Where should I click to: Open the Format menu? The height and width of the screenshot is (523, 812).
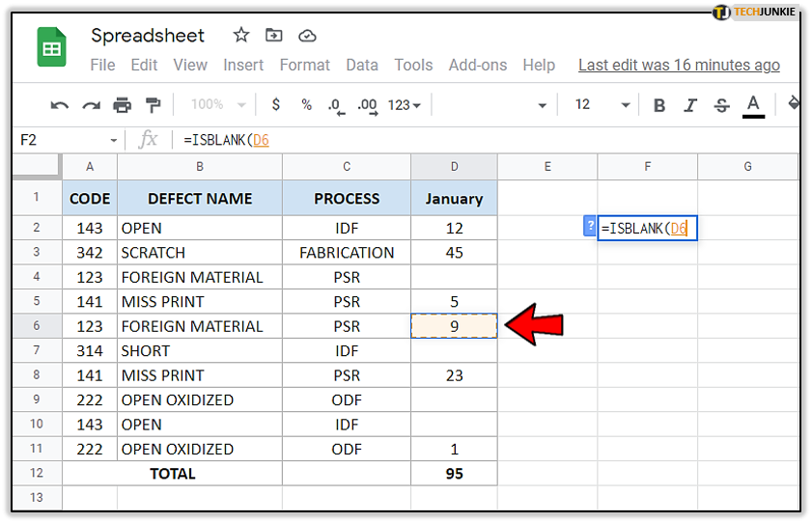click(304, 66)
